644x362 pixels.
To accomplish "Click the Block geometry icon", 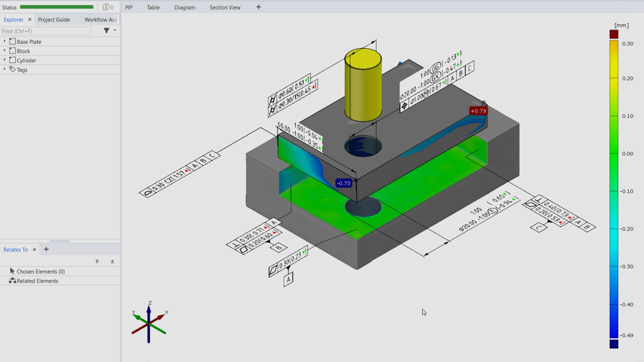I will (x=13, y=51).
